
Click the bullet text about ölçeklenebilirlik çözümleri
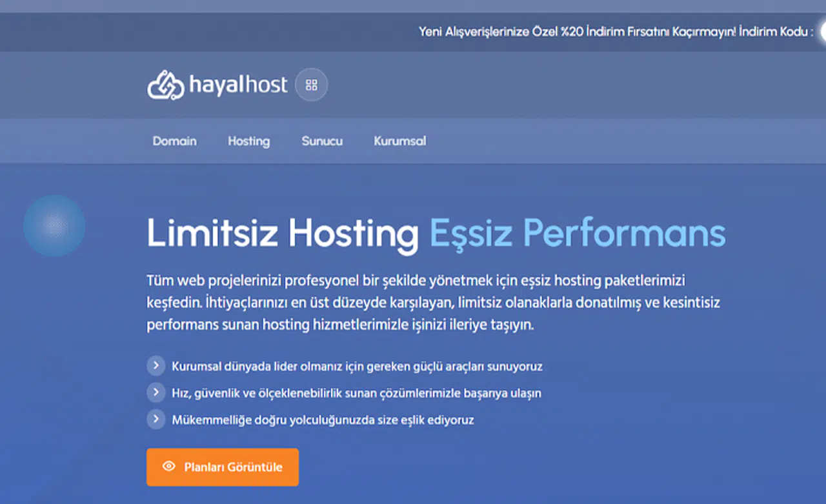click(356, 392)
